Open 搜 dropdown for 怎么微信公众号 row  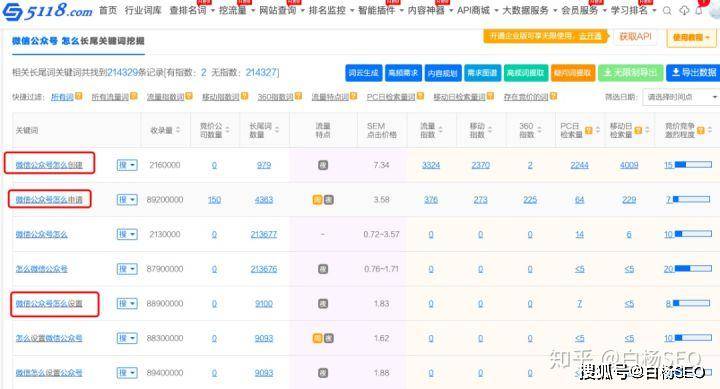(127, 269)
